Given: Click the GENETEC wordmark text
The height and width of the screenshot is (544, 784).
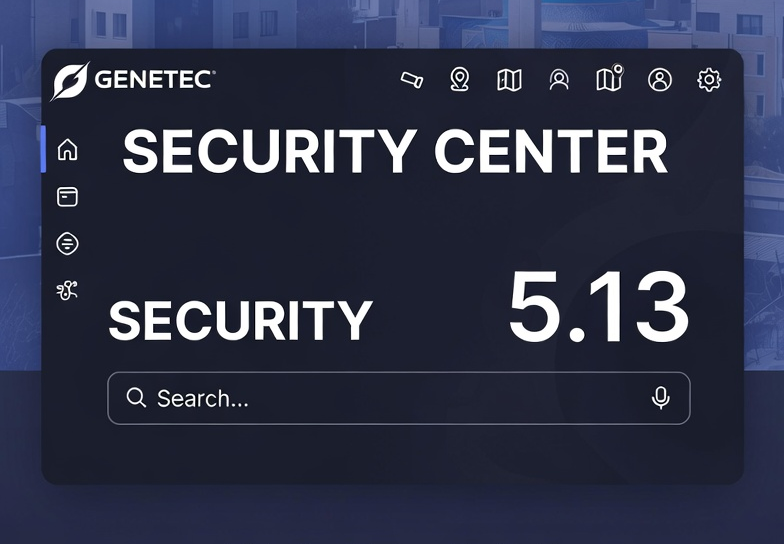Looking at the screenshot, I should tap(155, 80).
